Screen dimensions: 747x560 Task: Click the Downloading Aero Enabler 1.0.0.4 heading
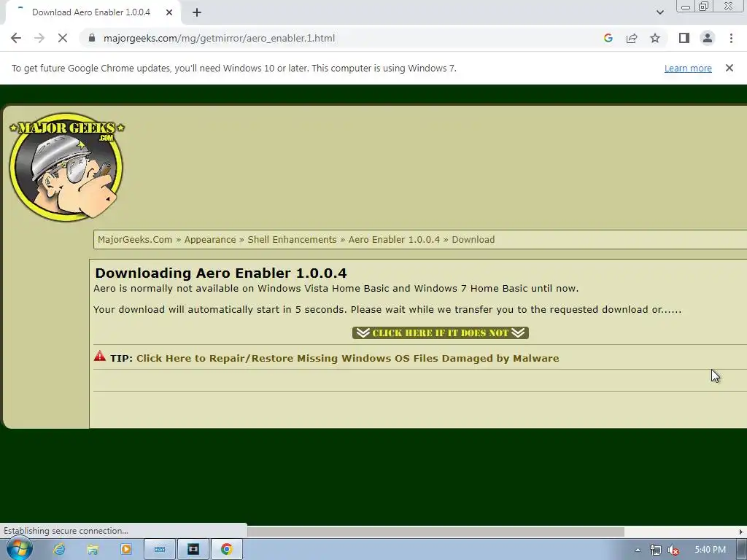pyautogui.click(x=221, y=273)
